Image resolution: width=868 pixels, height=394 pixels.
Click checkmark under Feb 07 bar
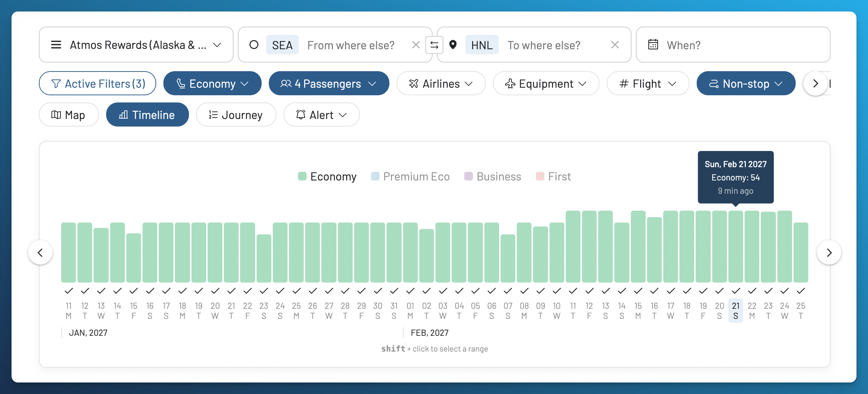point(508,290)
